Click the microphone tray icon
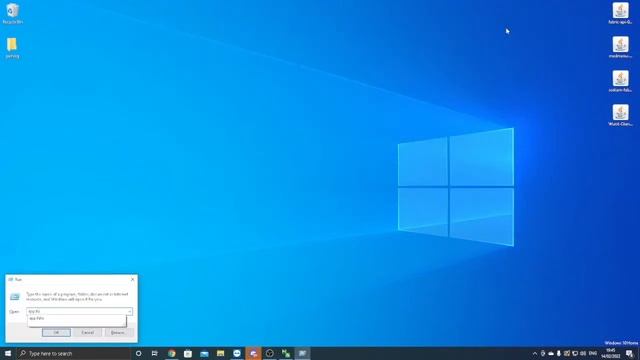640x360 pixels. click(x=559, y=353)
